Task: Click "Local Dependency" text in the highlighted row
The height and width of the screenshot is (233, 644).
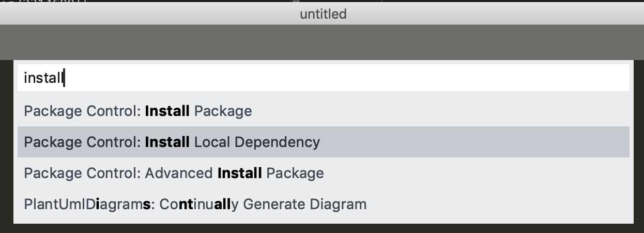Action: click(257, 142)
